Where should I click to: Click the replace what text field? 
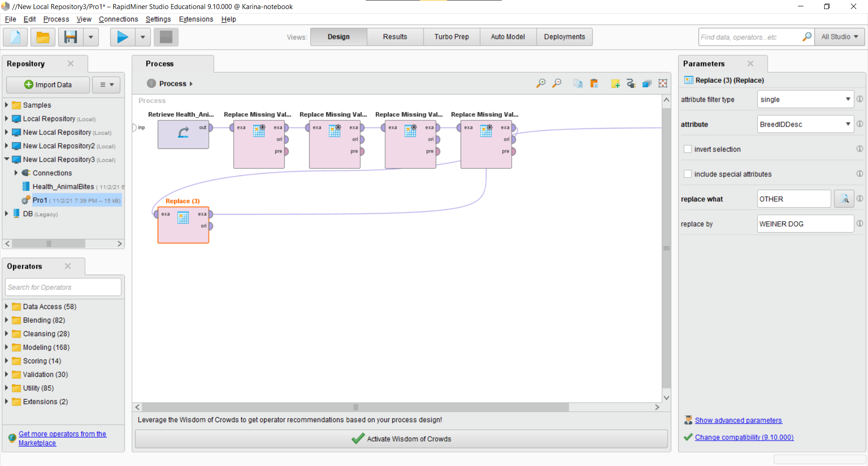(x=794, y=199)
